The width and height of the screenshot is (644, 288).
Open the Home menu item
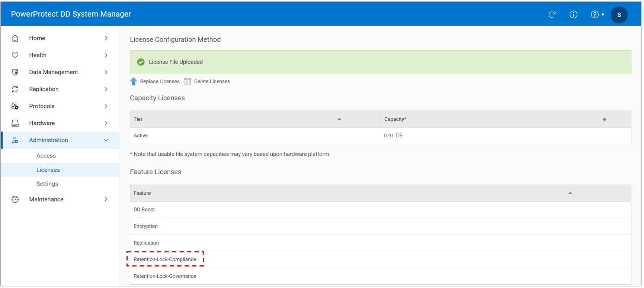(x=60, y=38)
